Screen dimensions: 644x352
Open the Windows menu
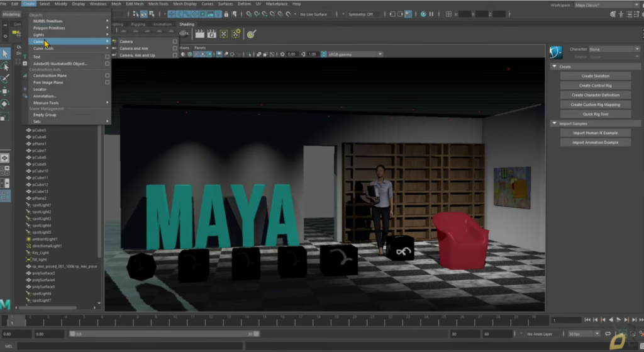tap(97, 4)
